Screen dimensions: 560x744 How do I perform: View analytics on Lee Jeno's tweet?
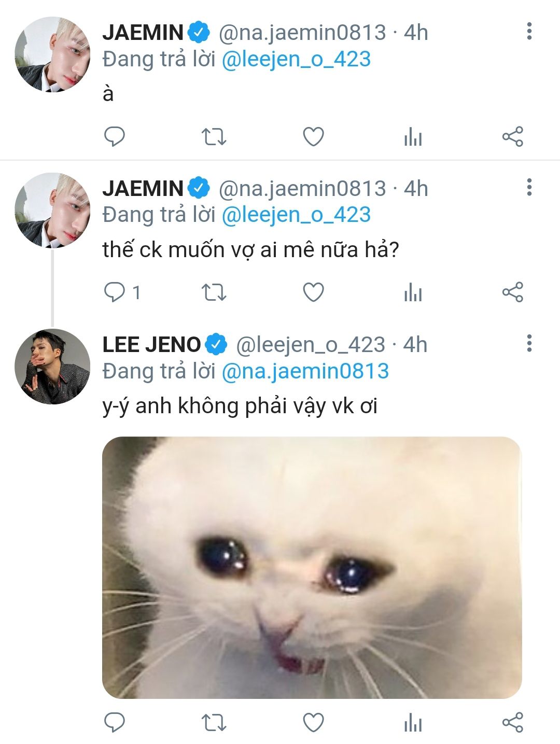tap(413, 723)
